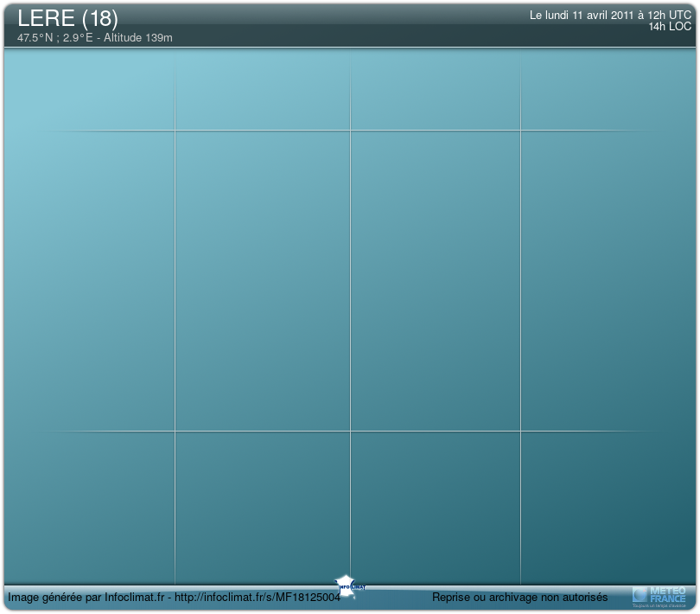Click the Météo France logo
Image resolution: width=700 pixels, height=614 pixels.
pyautogui.click(x=659, y=595)
